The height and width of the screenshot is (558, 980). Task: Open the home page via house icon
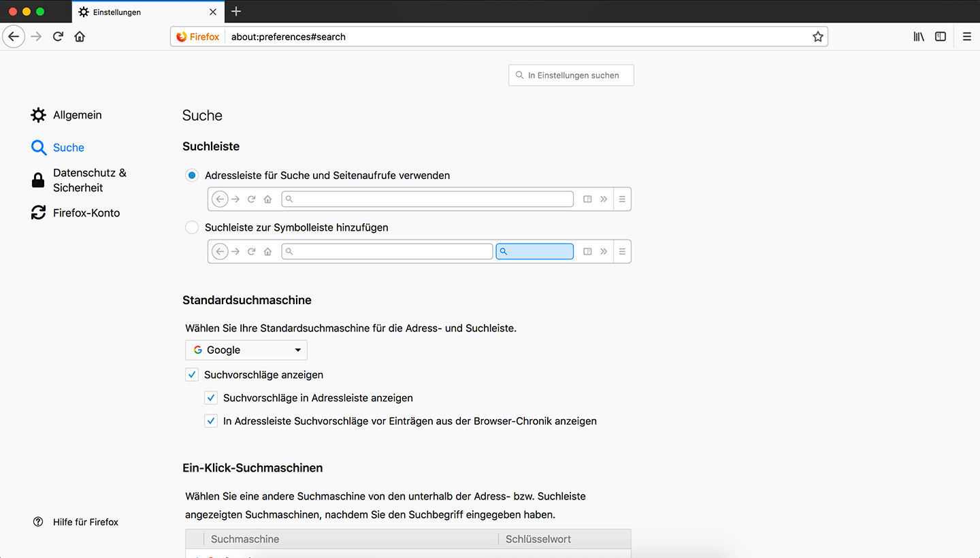click(80, 37)
